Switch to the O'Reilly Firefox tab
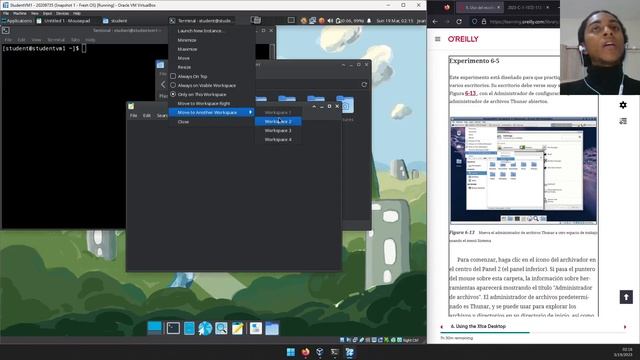The width and height of the screenshot is (640, 360). pyautogui.click(x=480, y=7)
